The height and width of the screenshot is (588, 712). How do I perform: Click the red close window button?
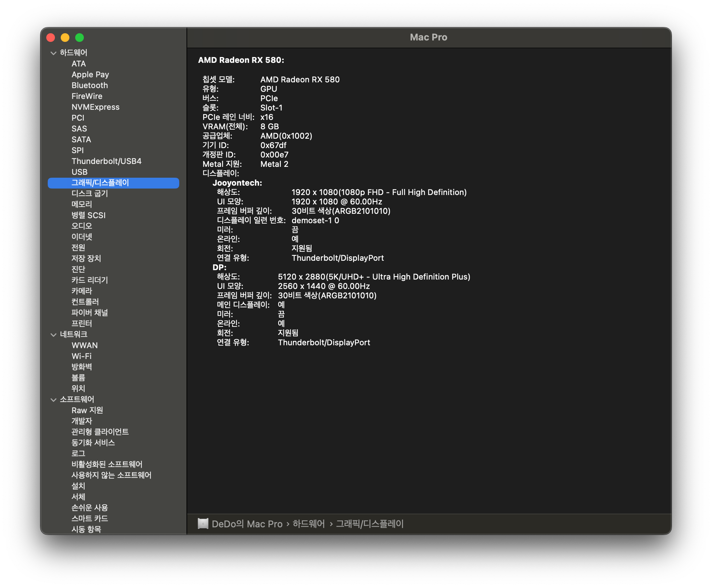pyautogui.click(x=51, y=38)
